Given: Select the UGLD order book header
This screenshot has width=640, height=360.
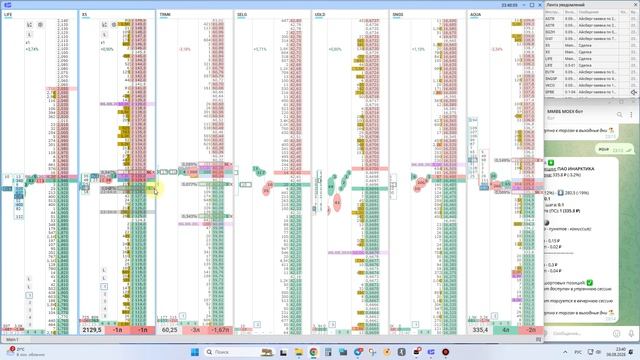Looking at the screenshot, I should pos(320,14).
